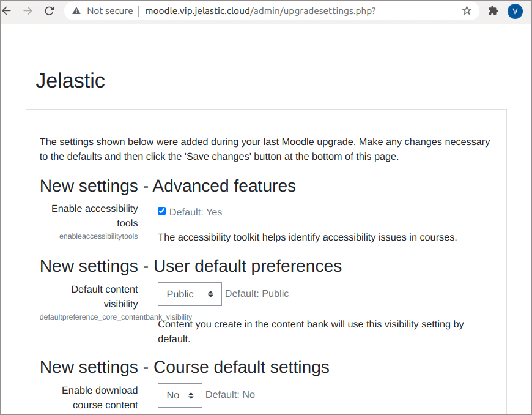Bookmark this page with star icon
The image size is (532, 415).
click(467, 11)
